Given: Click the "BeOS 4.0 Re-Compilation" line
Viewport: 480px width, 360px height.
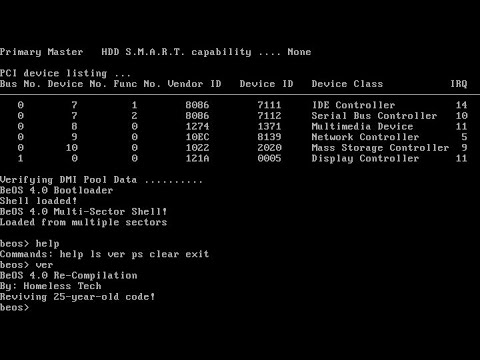Looking at the screenshot, I should [69, 276].
